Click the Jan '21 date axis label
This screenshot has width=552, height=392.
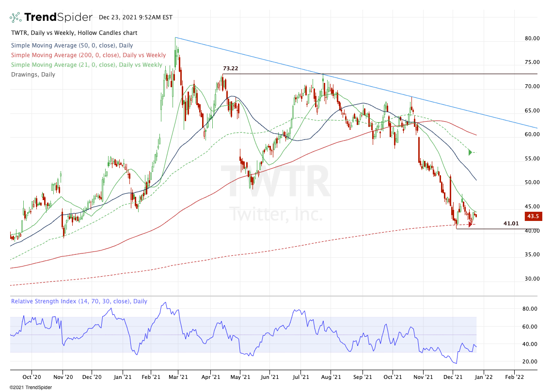click(123, 377)
